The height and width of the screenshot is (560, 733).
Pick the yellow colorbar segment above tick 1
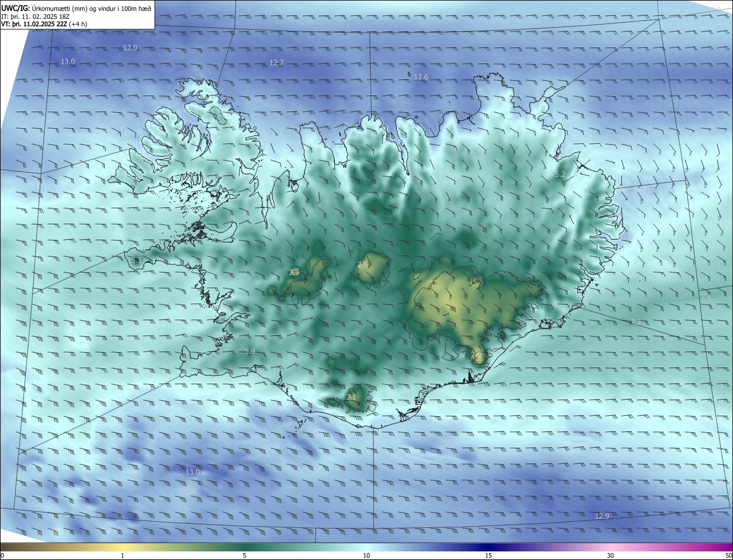(123, 547)
